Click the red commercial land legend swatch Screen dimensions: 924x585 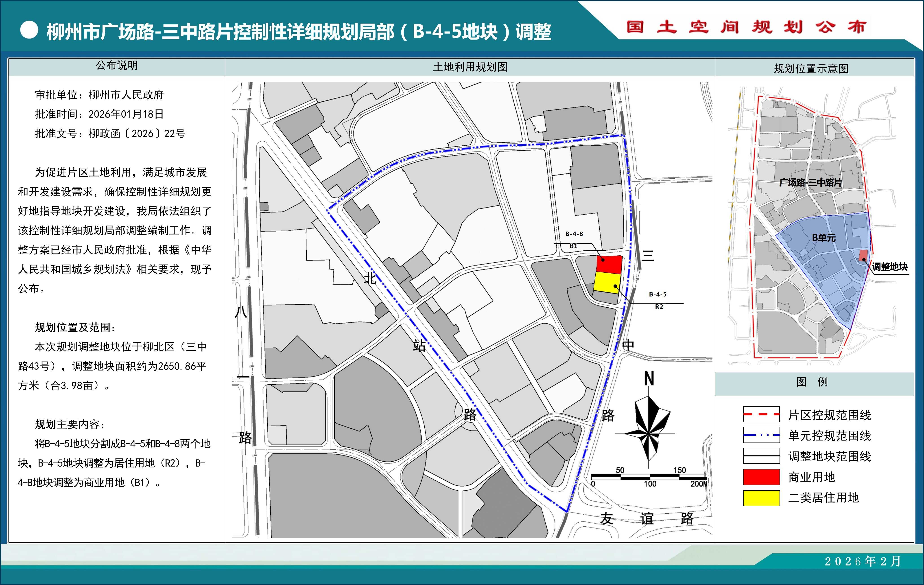tap(761, 477)
